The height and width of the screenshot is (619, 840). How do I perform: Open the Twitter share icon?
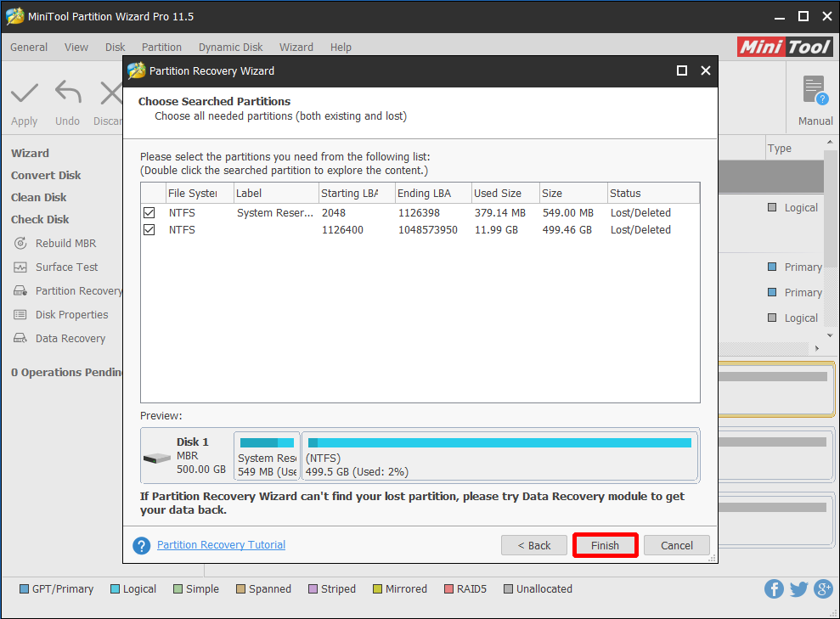pyautogui.click(x=798, y=589)
